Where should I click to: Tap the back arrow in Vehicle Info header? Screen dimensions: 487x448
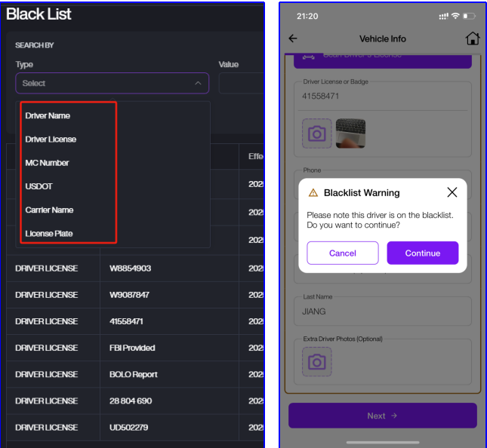click(293, 38)
